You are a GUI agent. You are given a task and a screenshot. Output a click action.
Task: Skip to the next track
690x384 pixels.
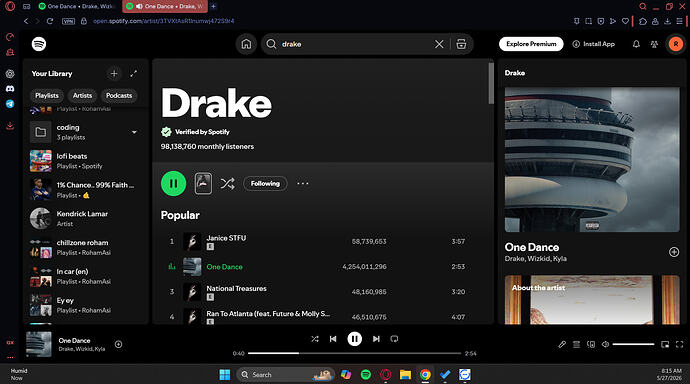point(376,339)
